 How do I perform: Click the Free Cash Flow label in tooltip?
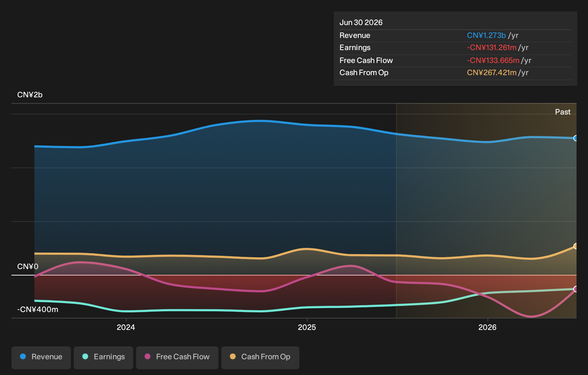(366, 60)
